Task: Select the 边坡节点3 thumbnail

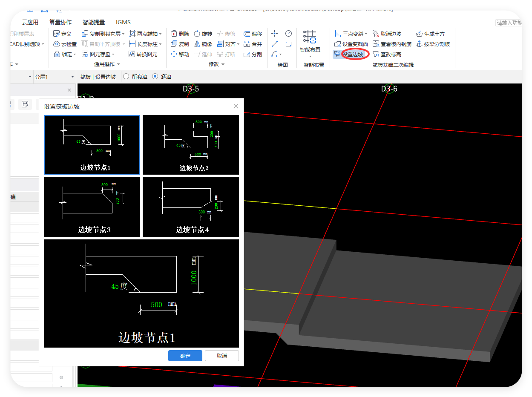Action: [x=92, y=207]
